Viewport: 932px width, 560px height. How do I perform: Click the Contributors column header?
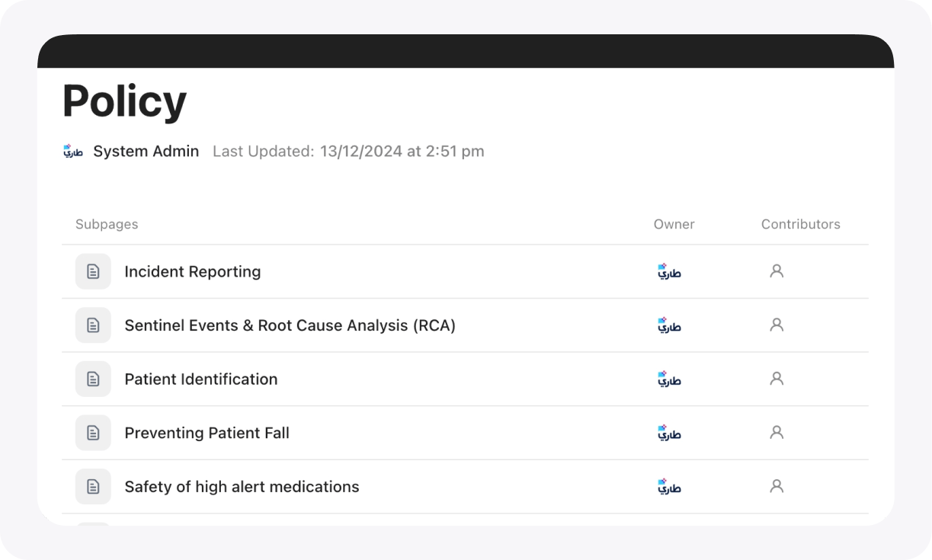coord(801,224)
